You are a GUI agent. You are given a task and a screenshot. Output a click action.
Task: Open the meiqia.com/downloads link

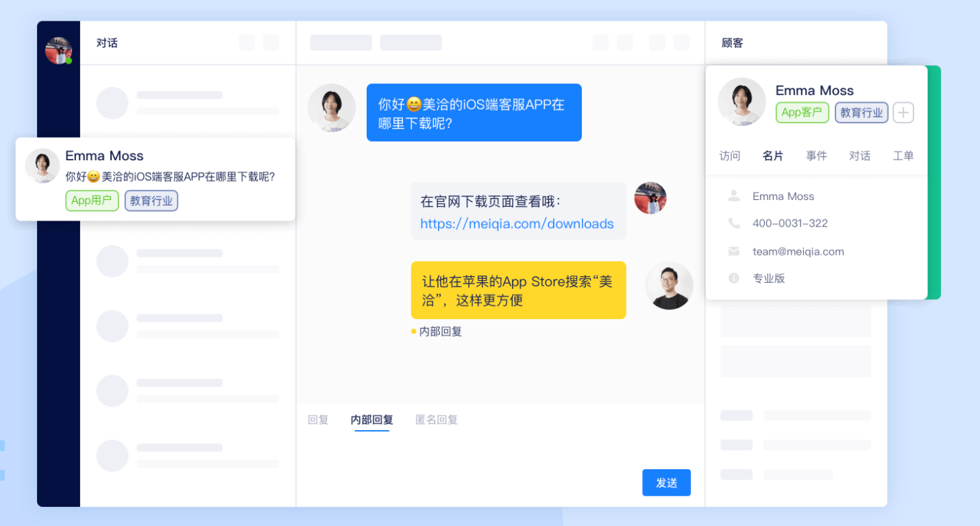(x=518, y=224)
